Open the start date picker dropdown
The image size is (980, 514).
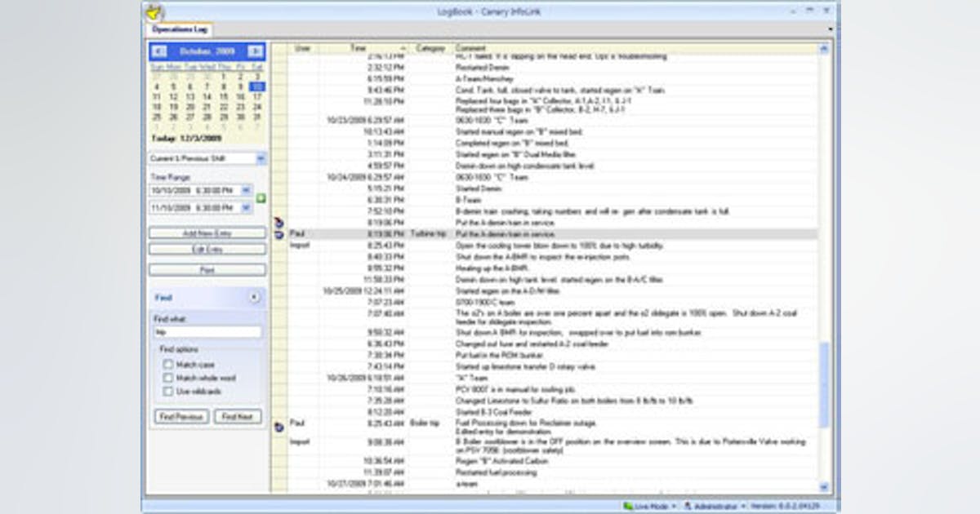247,188
